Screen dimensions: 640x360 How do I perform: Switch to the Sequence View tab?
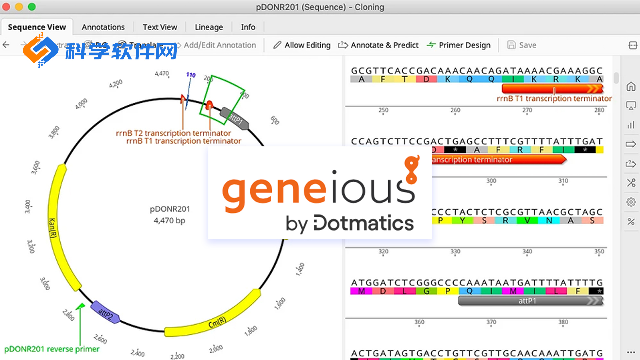click(x=37, y=27)
